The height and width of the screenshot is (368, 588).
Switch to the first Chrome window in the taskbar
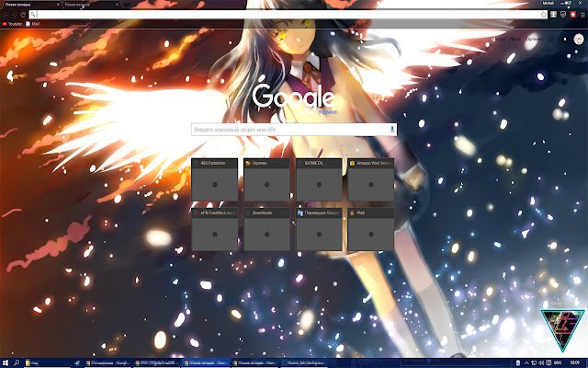107,362
